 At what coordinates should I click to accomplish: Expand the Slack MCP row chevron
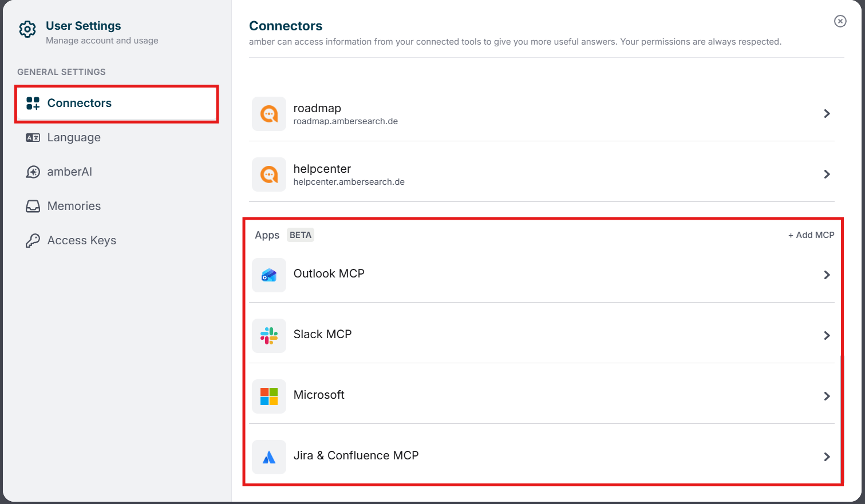pos(827,336)
